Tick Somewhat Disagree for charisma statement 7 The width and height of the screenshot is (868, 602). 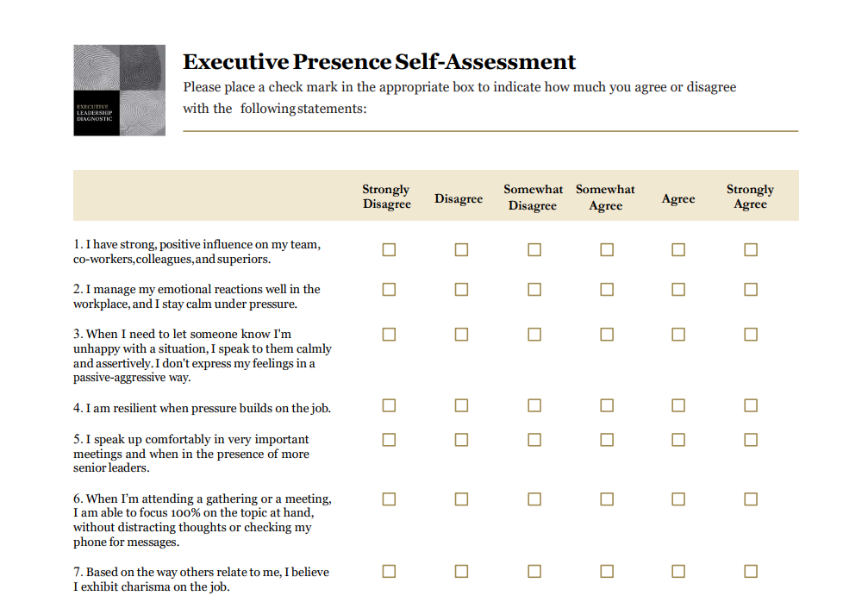pyautogui.click(x=534, y=571)
